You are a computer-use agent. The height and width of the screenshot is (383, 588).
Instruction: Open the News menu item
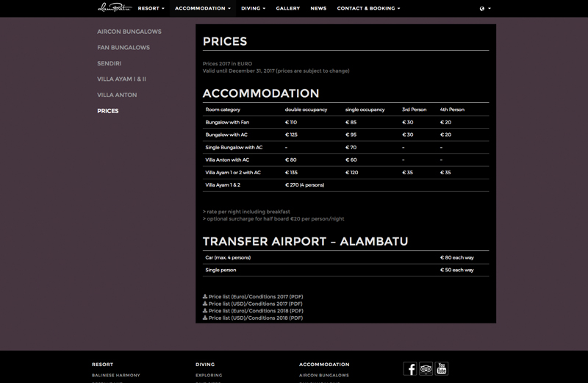[x=318, y=8]
